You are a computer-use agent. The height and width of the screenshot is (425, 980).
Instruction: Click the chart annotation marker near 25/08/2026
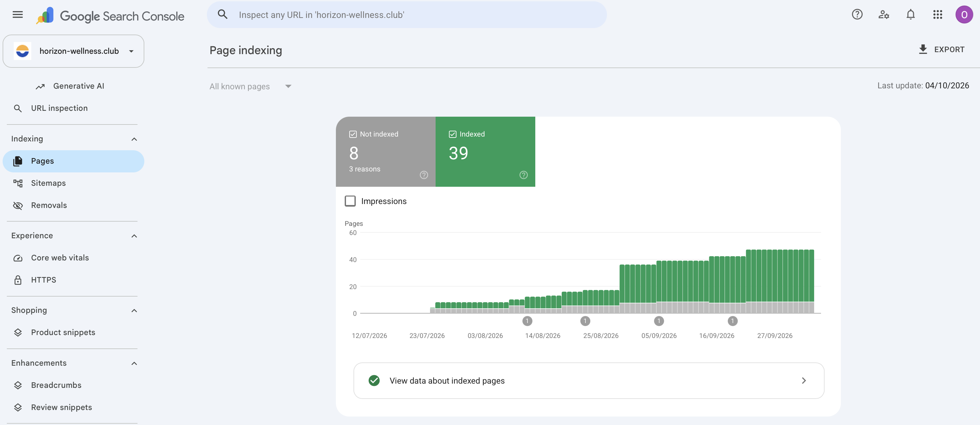coord(585,321)
